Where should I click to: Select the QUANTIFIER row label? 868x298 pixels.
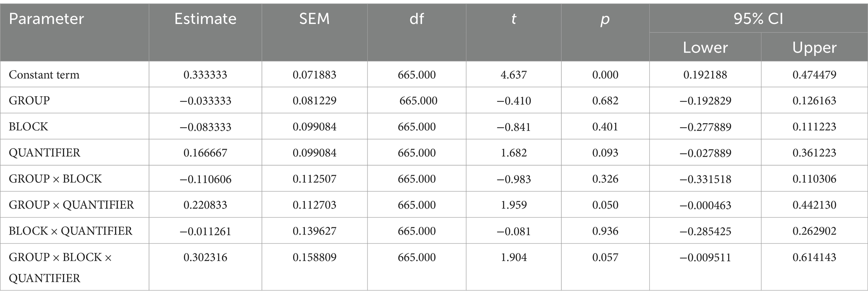point(45,153)
